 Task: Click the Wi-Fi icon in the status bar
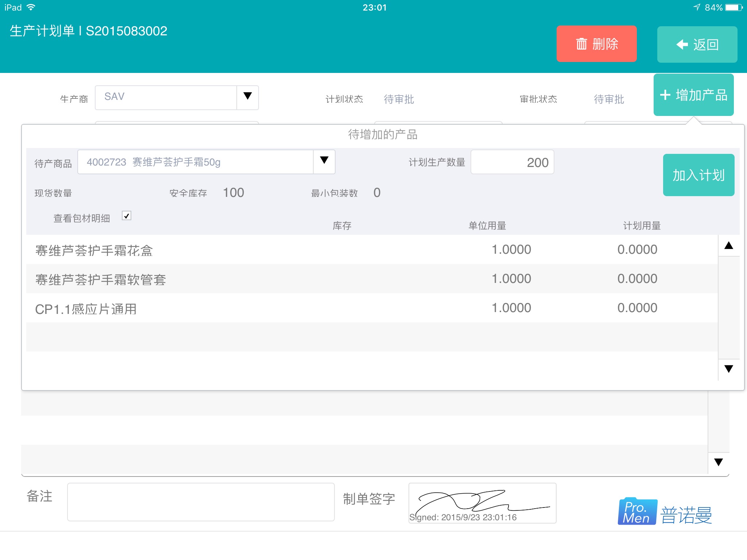[x=31, y=7]
